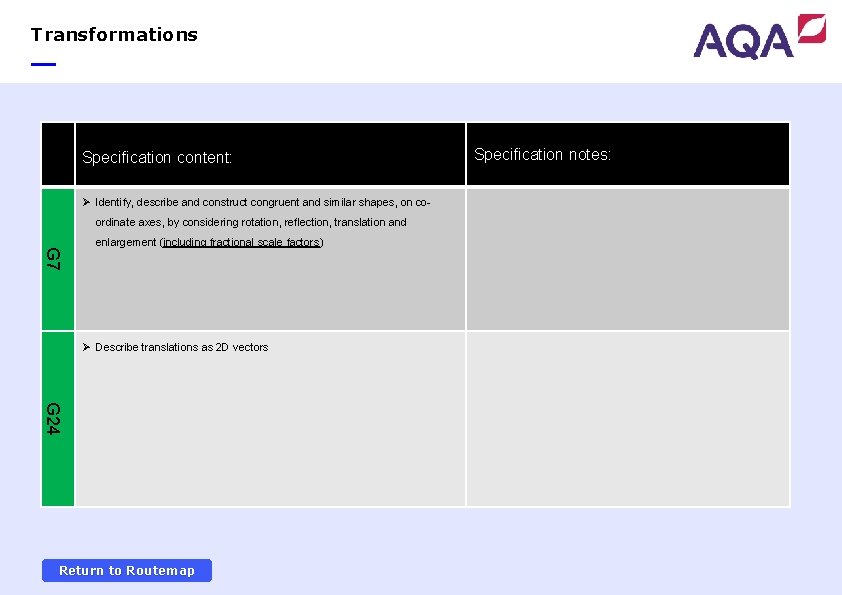This screenshot has width=842, height=595.
Task: Click the arrow bullet before 'Identify, describe and construct'
Action: coord(88,202)
